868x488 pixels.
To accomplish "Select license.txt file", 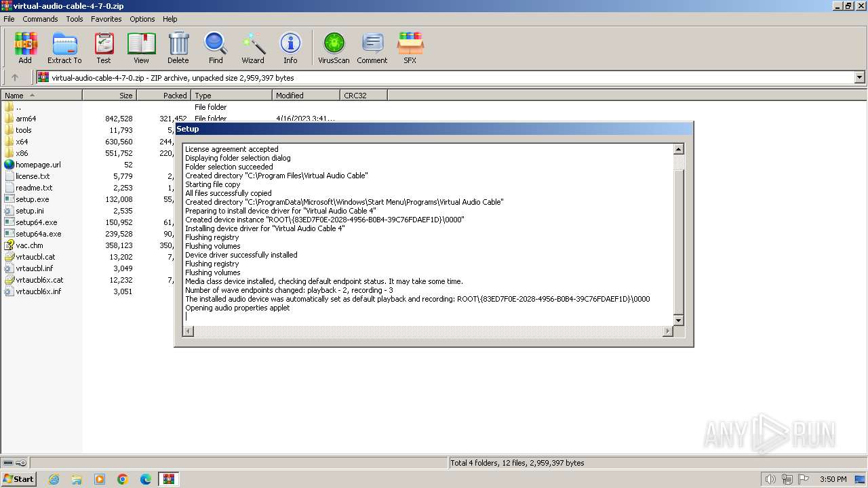I will [x=33, y=176].
